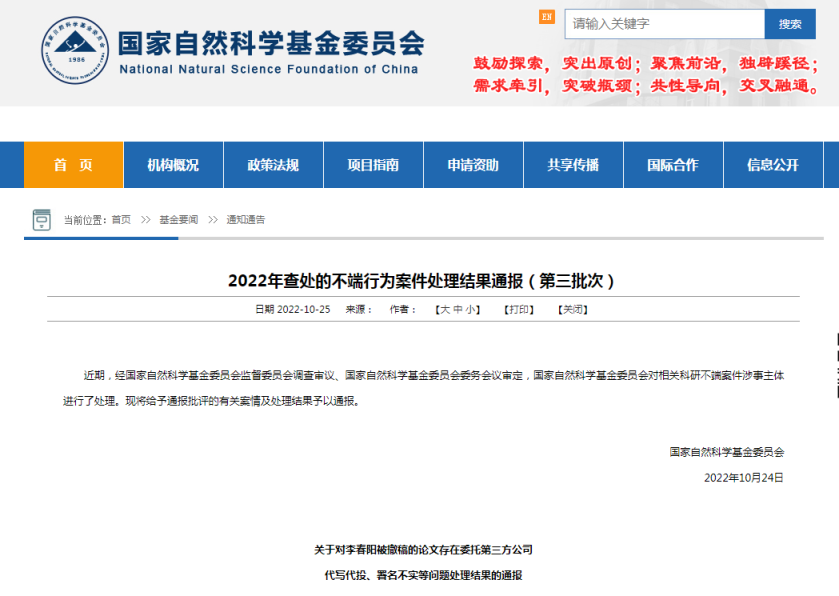Click the 搜索 search button
The height and width of the screenshot is (596, 839).
point(790,24)
